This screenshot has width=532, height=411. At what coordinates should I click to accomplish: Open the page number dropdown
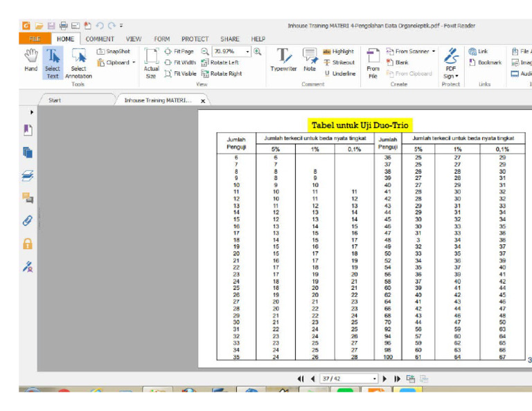point(375,379)
